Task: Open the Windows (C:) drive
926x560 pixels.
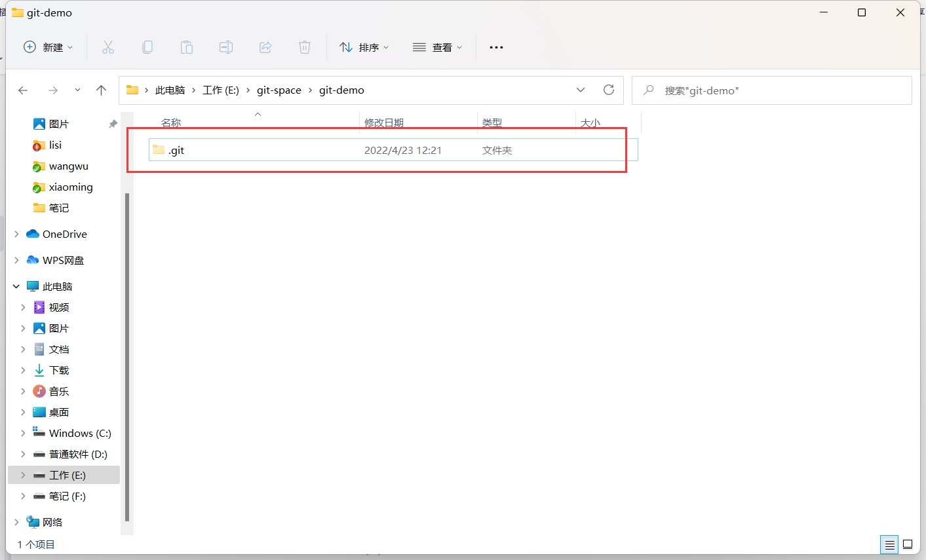Action: click(x=80, y=433)
